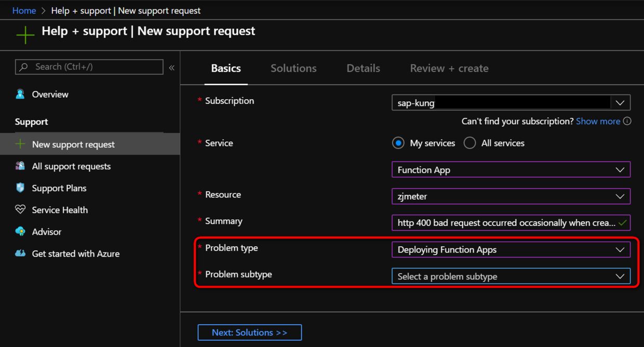The width and height of the screenshot is (644, 347).
Task: Click the Next: Solutions button
Action: click(x=249, y=332)
